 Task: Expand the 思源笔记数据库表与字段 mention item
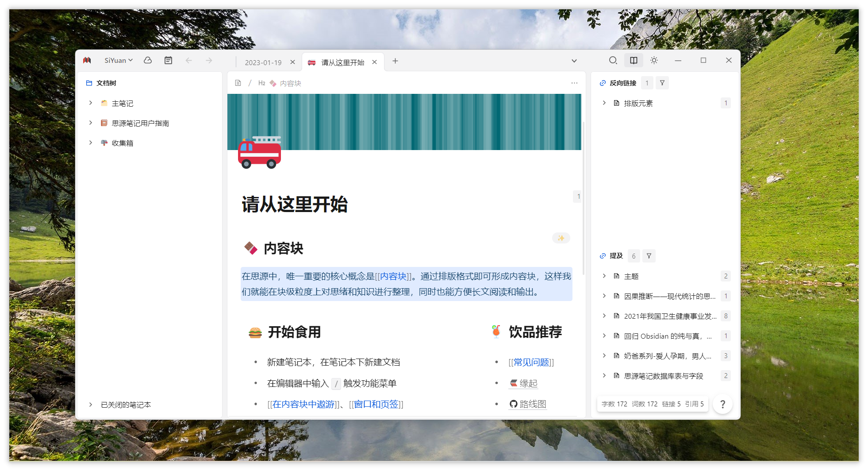coord(604,376)
